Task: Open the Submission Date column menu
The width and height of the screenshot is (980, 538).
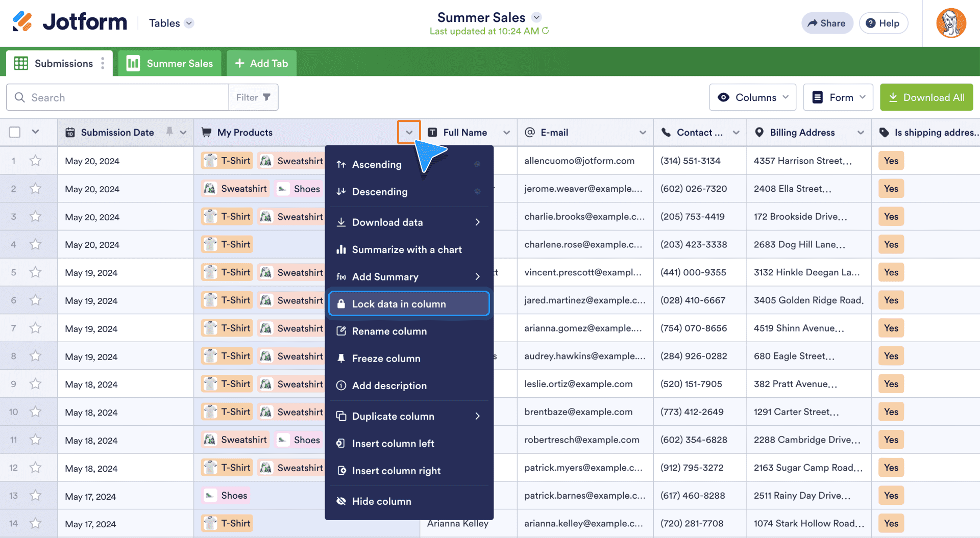Action: tap(183, 132)
